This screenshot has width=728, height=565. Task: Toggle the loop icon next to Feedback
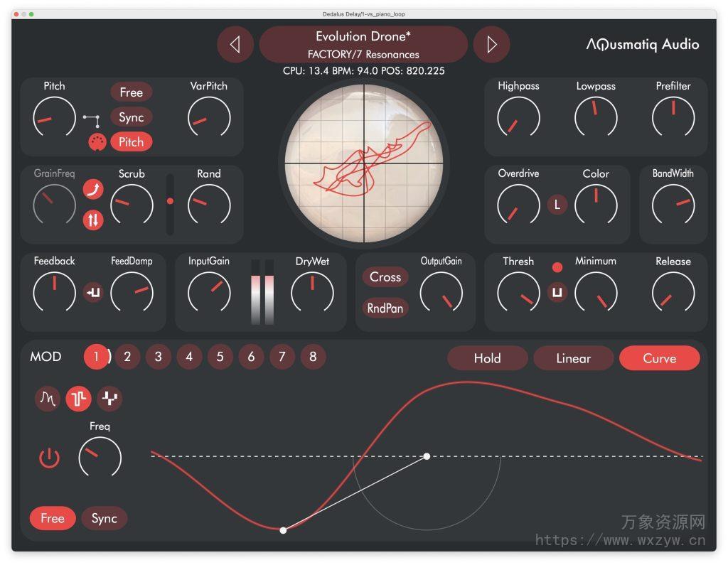(92, 292)
